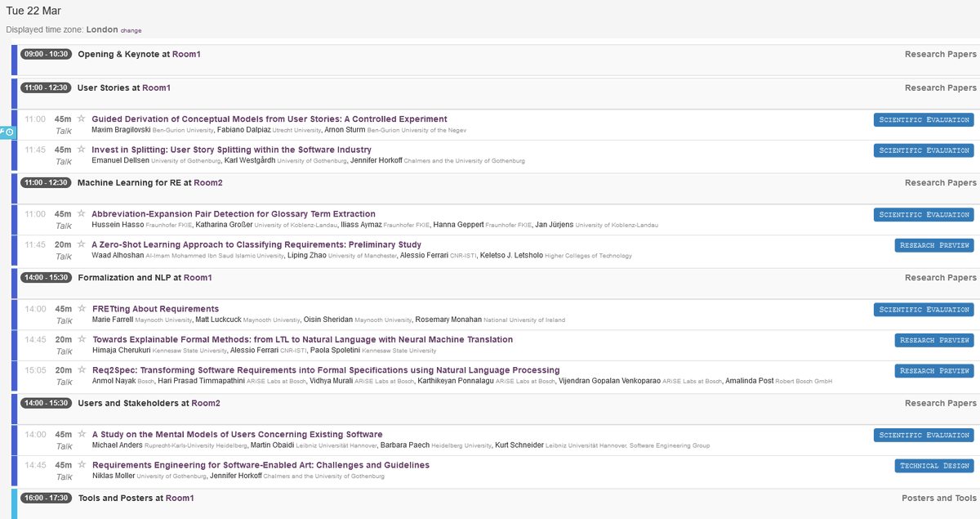Click 14:00 - 15:30 badge for Formalization and NLP
Viewport: 980px width, 519px height.
point(46,278)
